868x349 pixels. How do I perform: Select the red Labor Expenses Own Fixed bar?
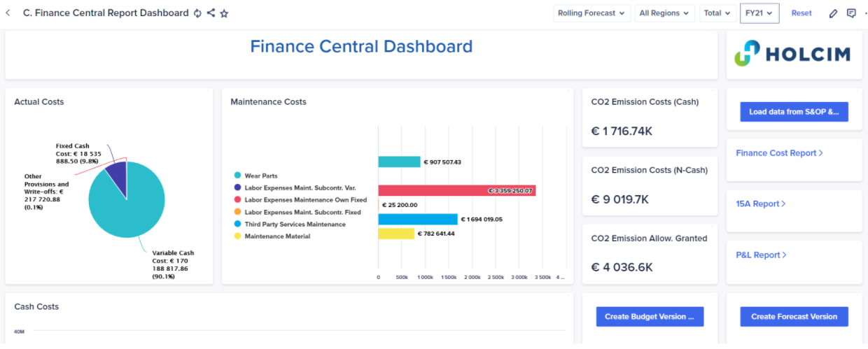point(457,190)
